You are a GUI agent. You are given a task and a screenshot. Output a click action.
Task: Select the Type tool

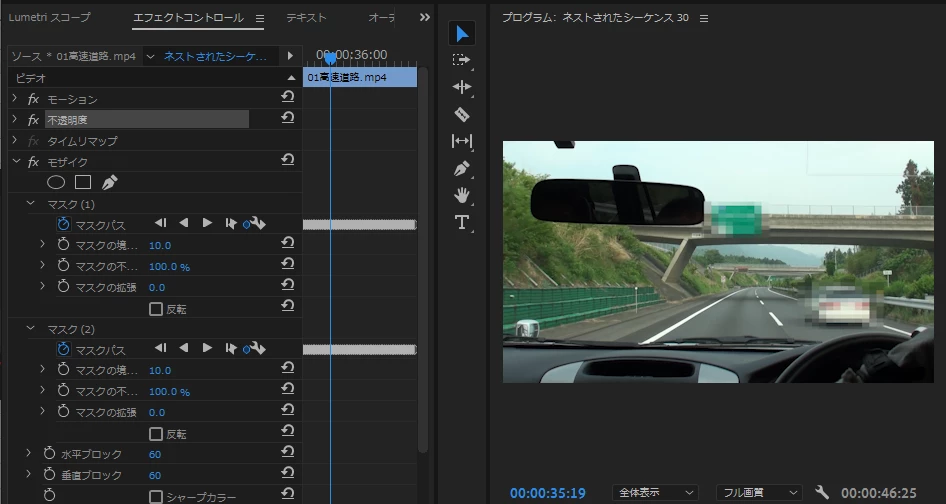tap(462, 222)
